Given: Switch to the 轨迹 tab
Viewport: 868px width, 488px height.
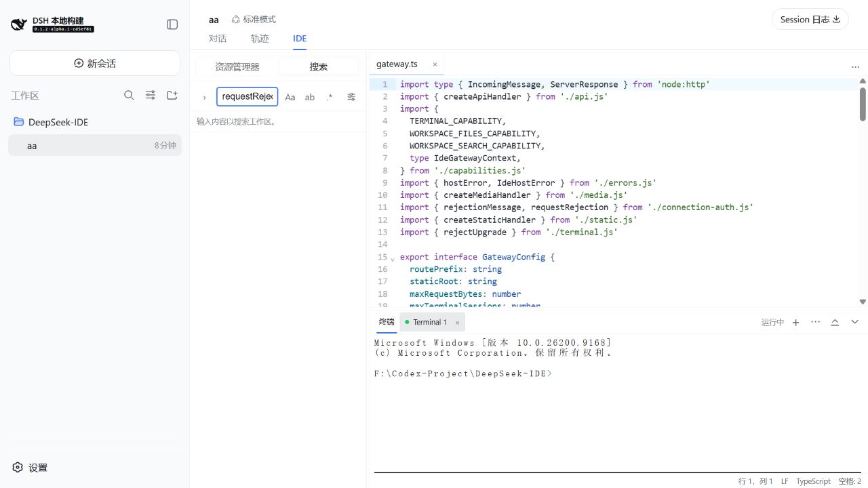Looking at the screenshot, I should coord(260,39).
